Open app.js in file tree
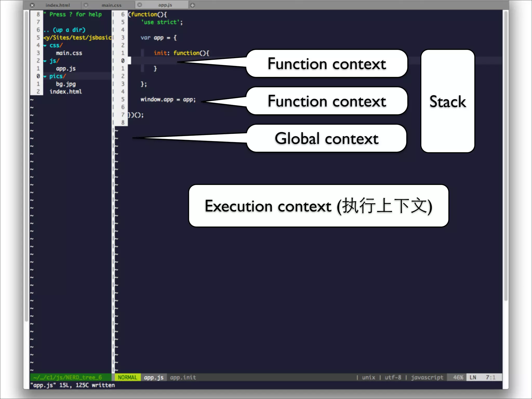 tap(66, 69)
